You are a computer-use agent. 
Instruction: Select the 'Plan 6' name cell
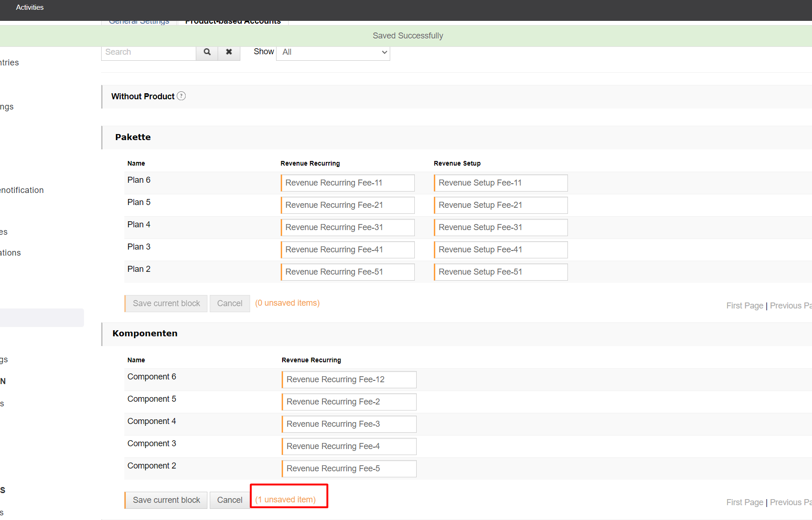click(139, 180)
